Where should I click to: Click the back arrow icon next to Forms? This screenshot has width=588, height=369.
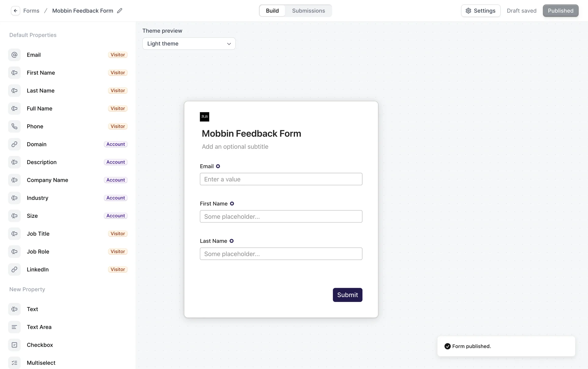pyautogui.click(x=15, y=11)
